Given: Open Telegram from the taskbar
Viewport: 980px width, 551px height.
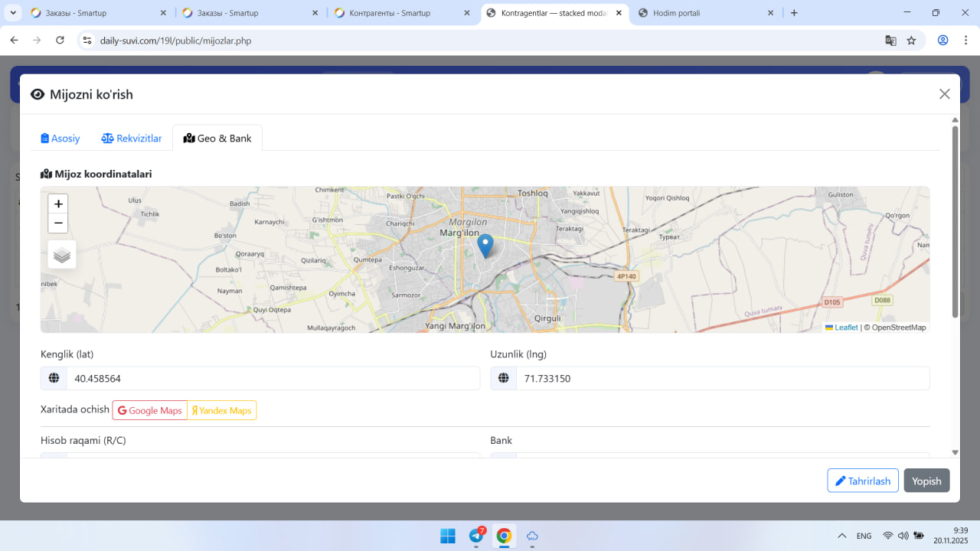Looking at the screenshot, I should click(x=476, y=536).
